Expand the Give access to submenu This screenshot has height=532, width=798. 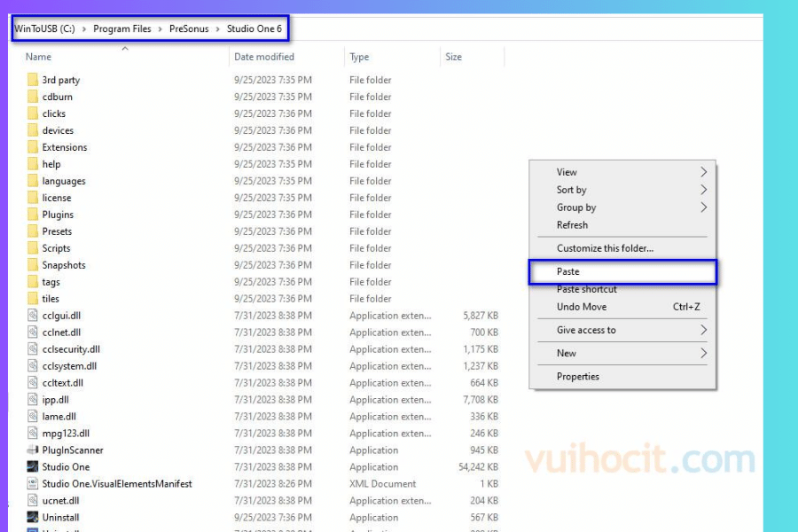[704, 330]
